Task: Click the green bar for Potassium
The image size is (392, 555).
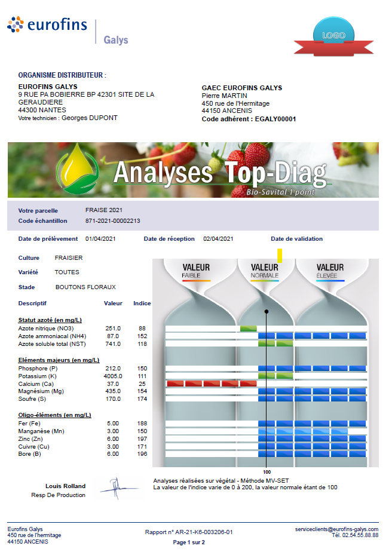Action: coord(275,376)
